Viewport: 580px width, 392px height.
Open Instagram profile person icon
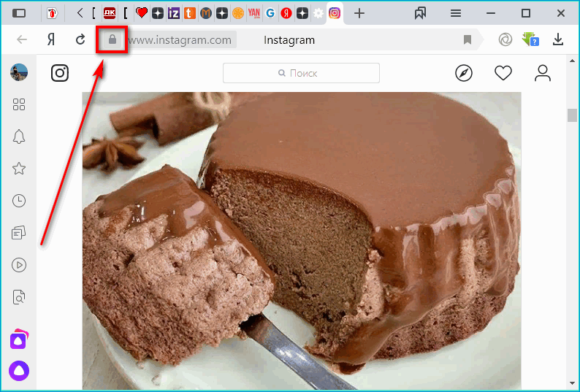coord(542,73)
